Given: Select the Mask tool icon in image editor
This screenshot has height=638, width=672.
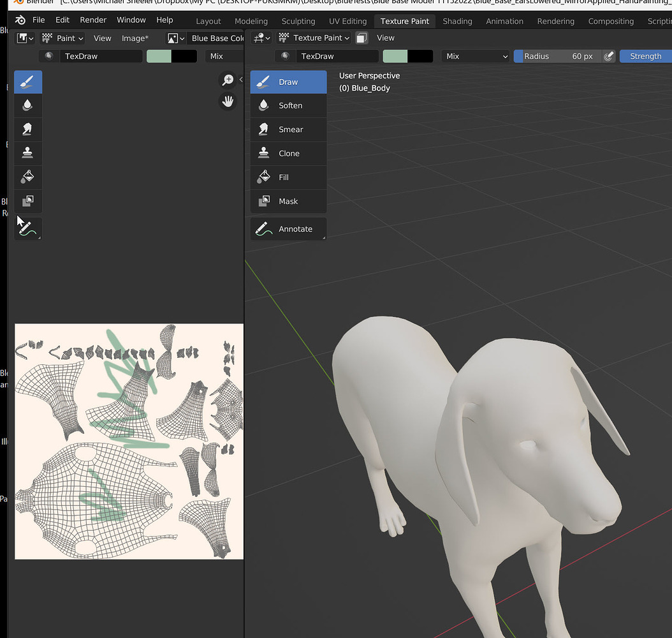Looking at the screenshot, I should pyautogui.click(x=28, y=201).
